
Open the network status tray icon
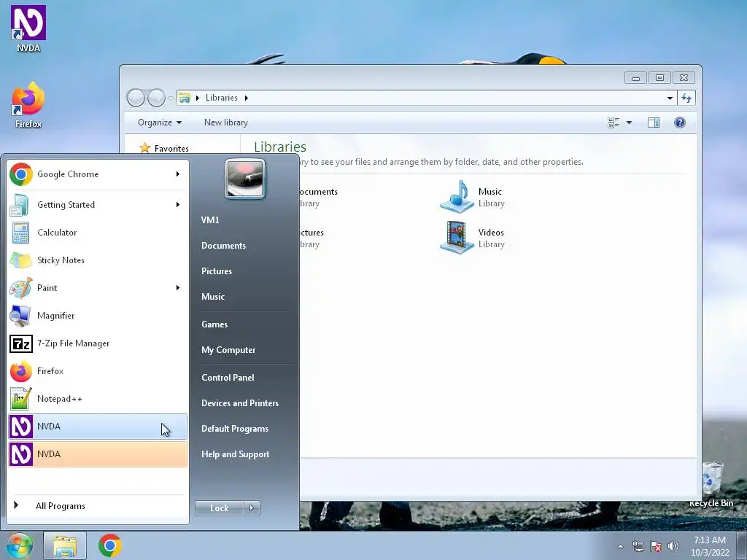pos(638,546)
